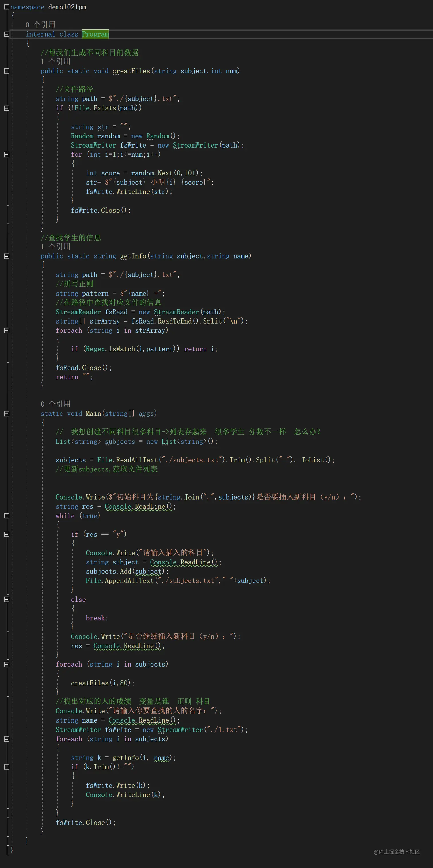
Task: Click the Console.WriteLine(k) statement
Action: tap(125, 794)
